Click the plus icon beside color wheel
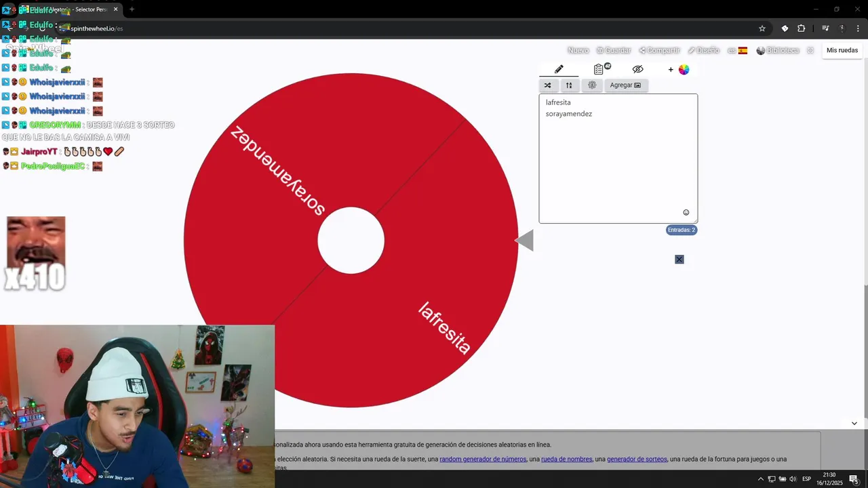Image resolution: width=868 pixels, height=488 pixels. (x=671, y=70)
